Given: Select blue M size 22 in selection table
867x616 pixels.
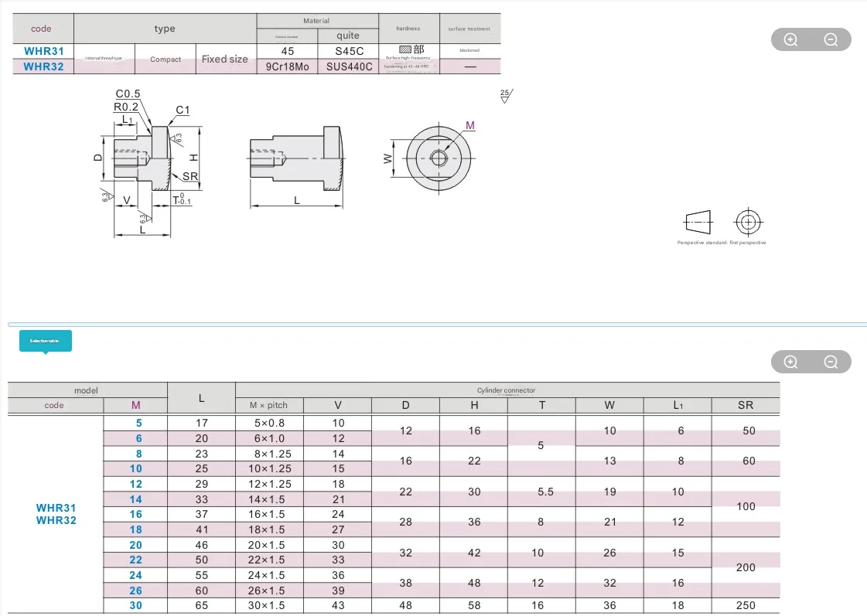Looking at the screenshot, I should click(135, 560).
